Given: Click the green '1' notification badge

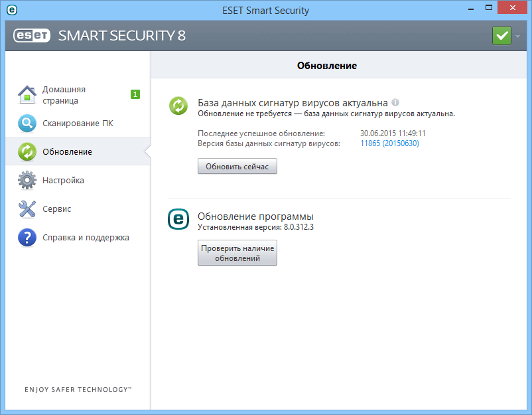Looking at the screenshot, I should point(135,94).
